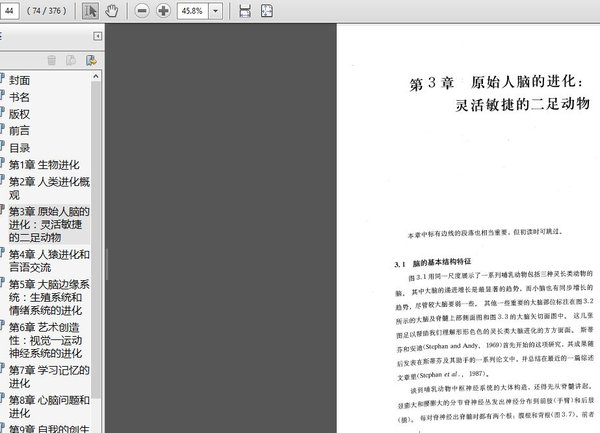Screen dimensions: 600x433
Task: Click the 45.8% zoom level field
Action: (x=192, y=11)
